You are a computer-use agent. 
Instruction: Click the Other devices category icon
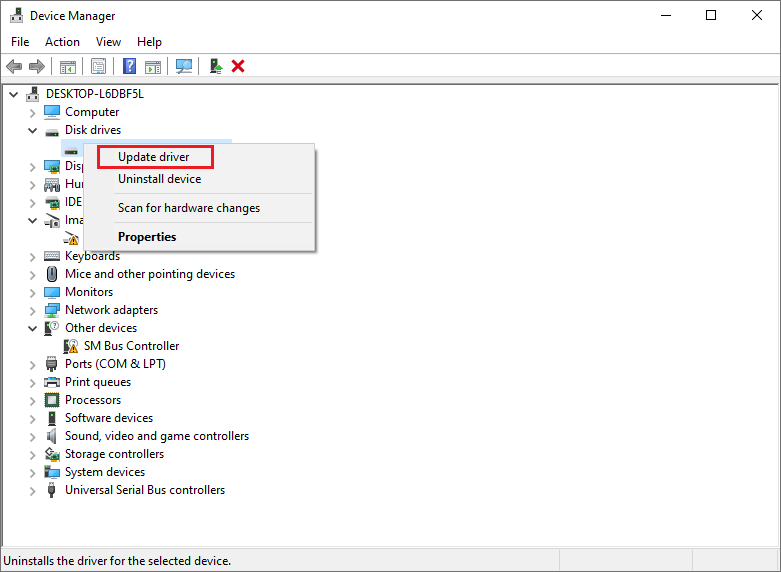tap(52, 328)
